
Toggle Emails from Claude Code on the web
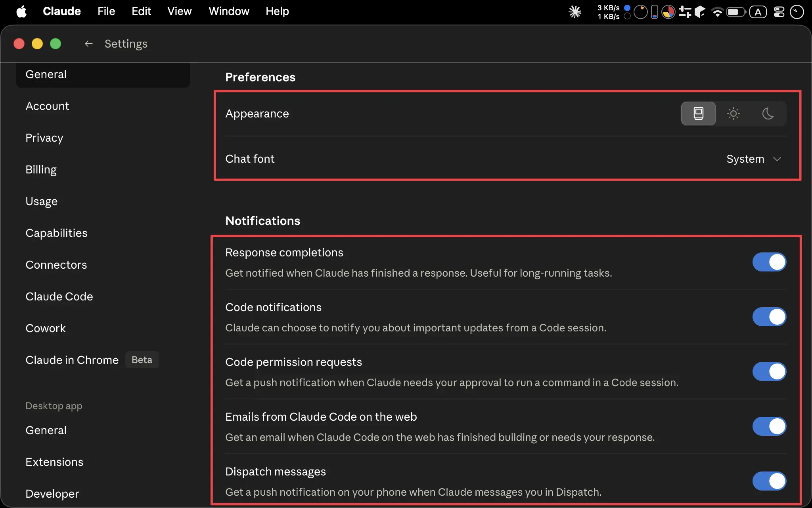point(769,426)
